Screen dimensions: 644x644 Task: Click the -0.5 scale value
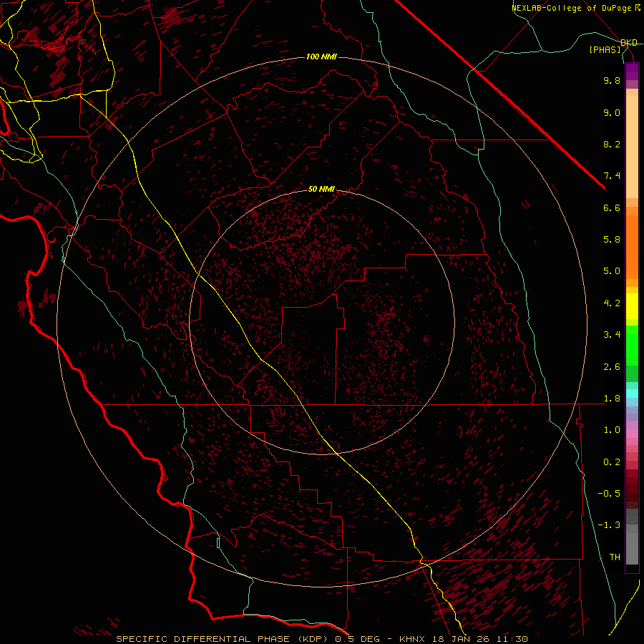point(609,494)
